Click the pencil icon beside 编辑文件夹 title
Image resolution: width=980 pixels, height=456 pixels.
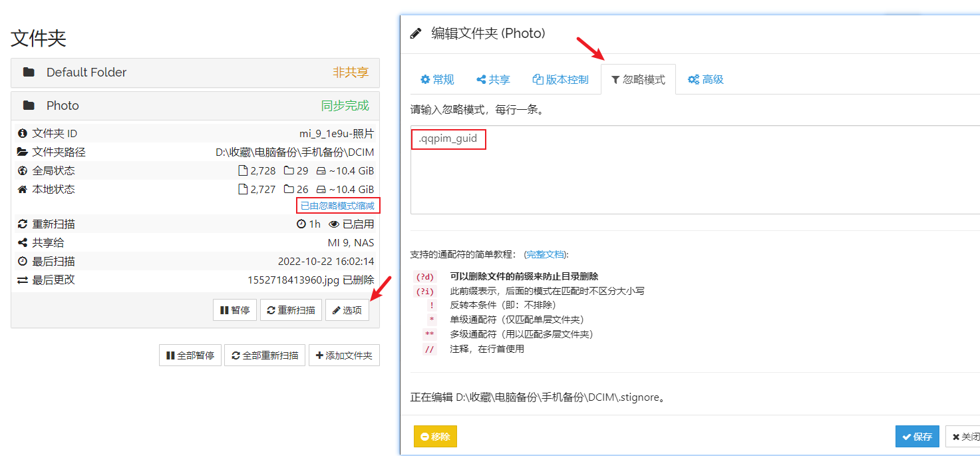(x=416, y=33)
